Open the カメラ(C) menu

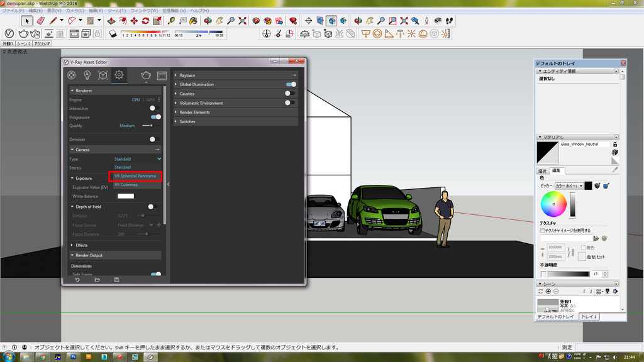pyautogui.click(x=75, y=11)
